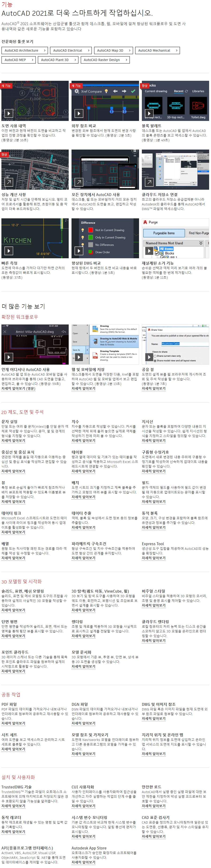Click 자세히 알아보기 under 시트 세트

click(13, 750)
